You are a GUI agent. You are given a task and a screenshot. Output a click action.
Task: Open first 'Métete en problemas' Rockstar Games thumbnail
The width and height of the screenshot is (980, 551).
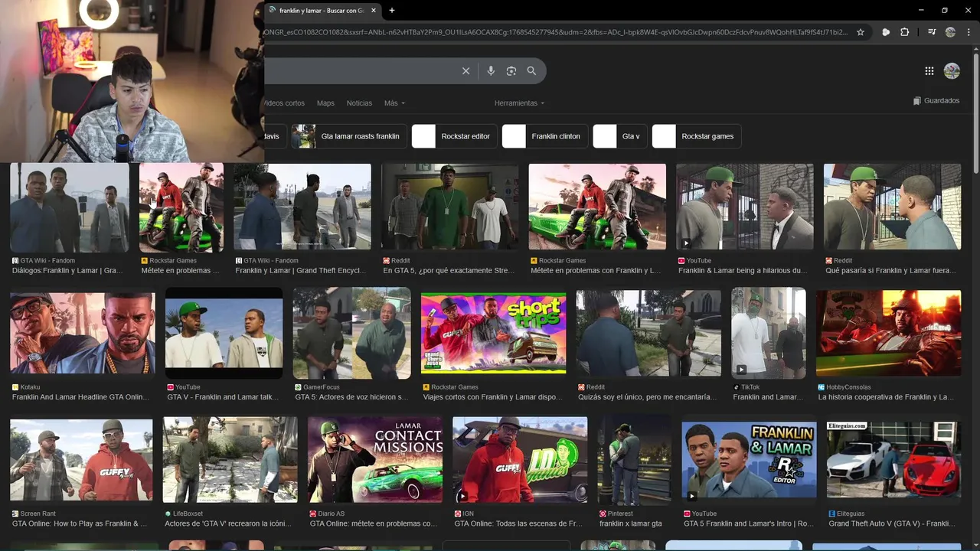181,208
